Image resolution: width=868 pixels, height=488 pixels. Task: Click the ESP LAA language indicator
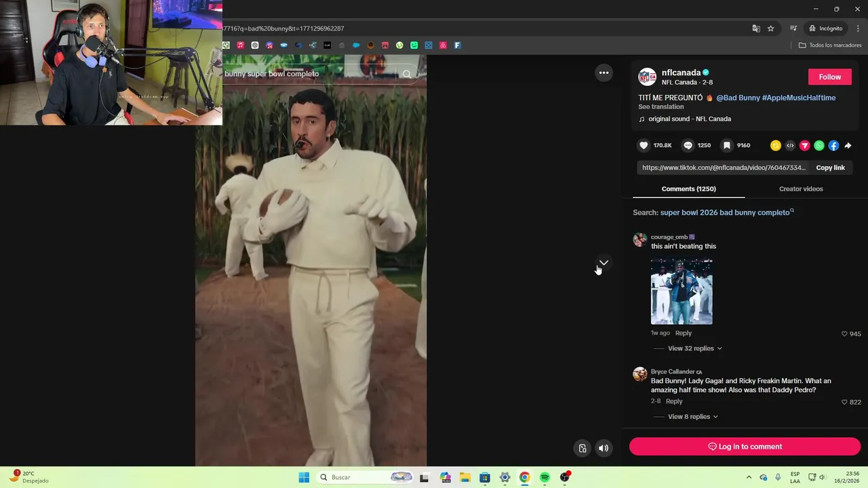pos(795,477)
